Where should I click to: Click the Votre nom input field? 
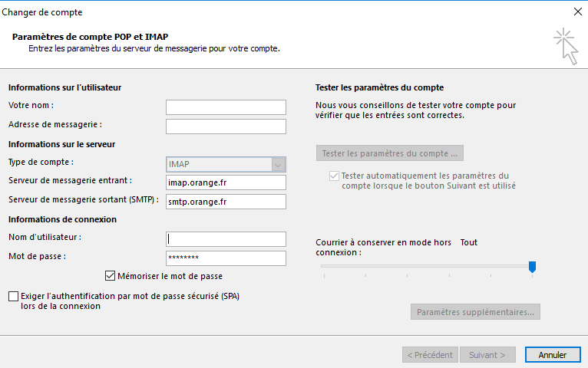(x=226, y=107)
